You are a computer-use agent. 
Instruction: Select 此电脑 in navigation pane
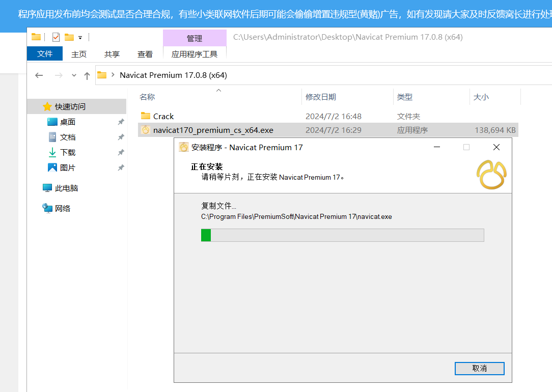point(66,188)
